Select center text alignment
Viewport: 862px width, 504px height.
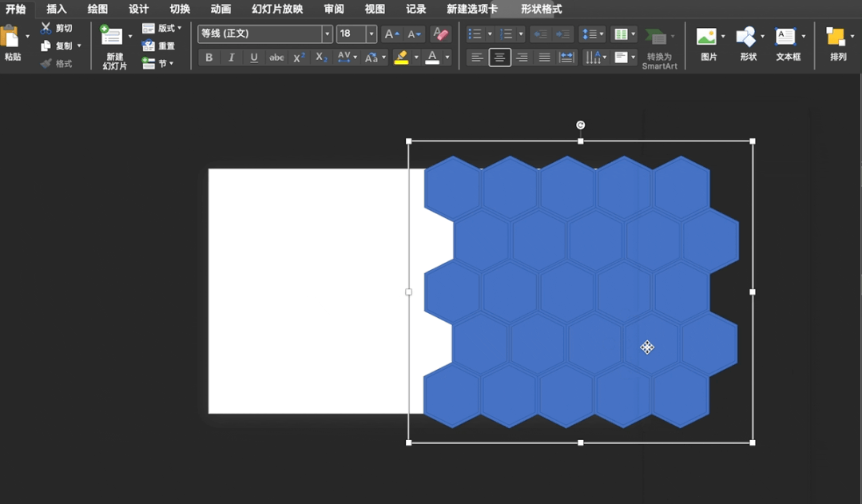pyautogui.click(x=500, y=58)
